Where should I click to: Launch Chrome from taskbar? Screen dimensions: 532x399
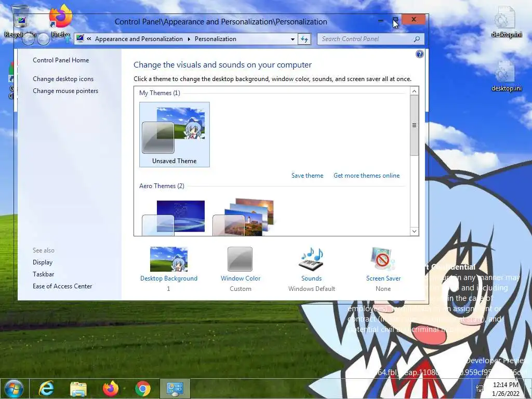tap(143, 389)
